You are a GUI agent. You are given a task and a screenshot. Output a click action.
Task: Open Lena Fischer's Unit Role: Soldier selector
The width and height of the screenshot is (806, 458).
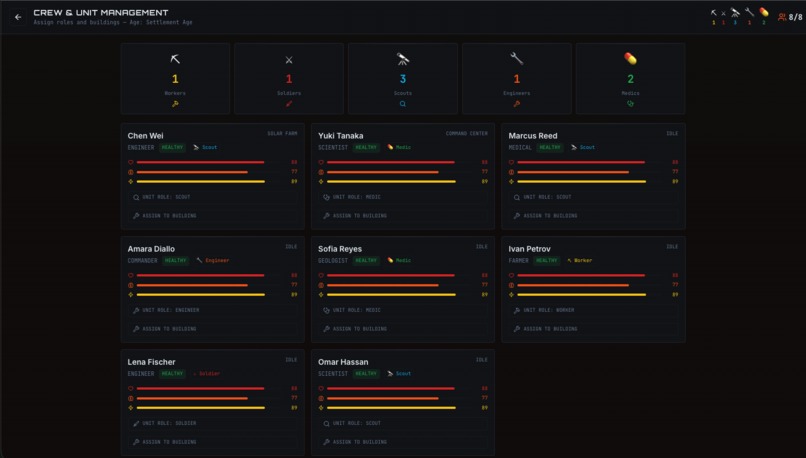[212, 423]
